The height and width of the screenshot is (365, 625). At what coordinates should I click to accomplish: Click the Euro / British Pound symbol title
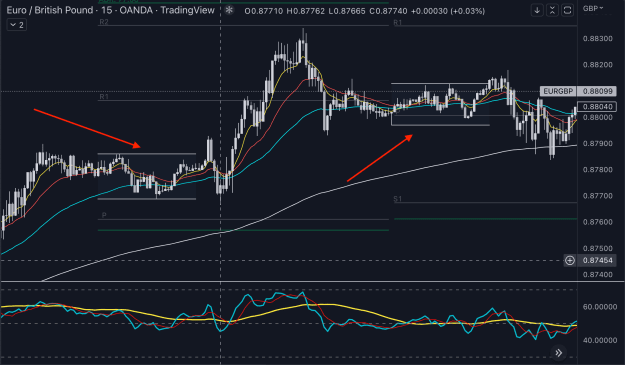pyautogui.click(x=50, y=10)
